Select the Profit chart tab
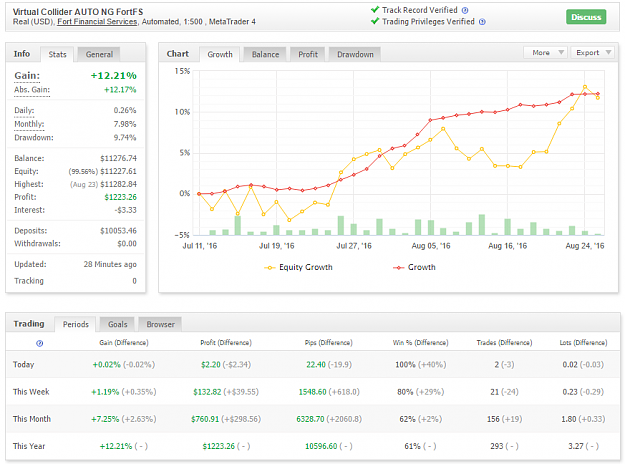The image size is (625, 464). 308,55
